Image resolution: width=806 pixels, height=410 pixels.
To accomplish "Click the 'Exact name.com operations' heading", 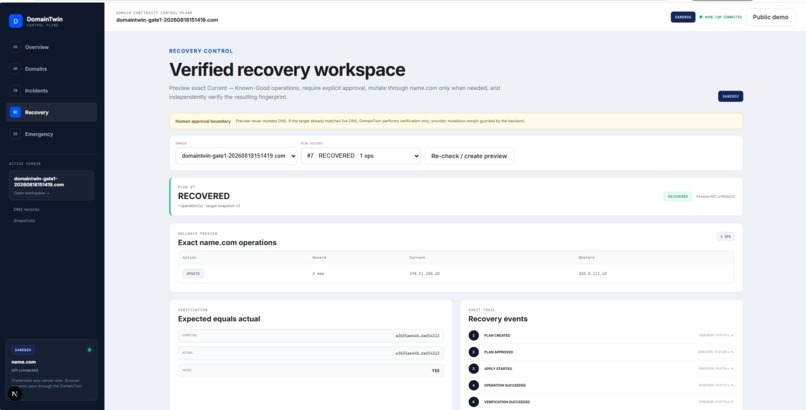I will tap(227, 243).
